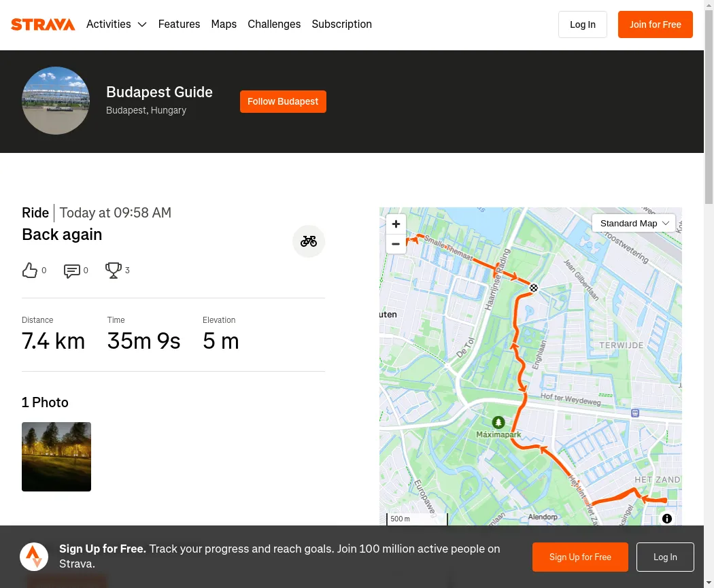Click the checkered finish marker on map
This screenshot has width=714, height=588.
pyautogui.click(x=534, y=288)
